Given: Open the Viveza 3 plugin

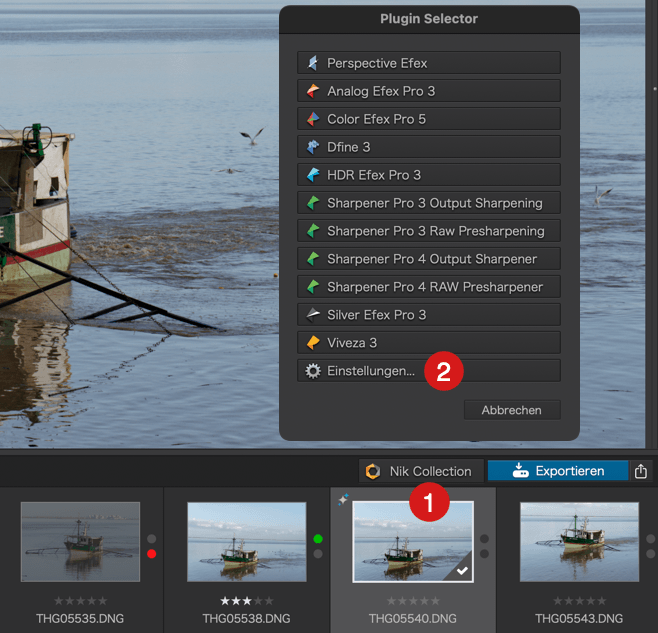Looking at the screenshot, I should point(429,343).
